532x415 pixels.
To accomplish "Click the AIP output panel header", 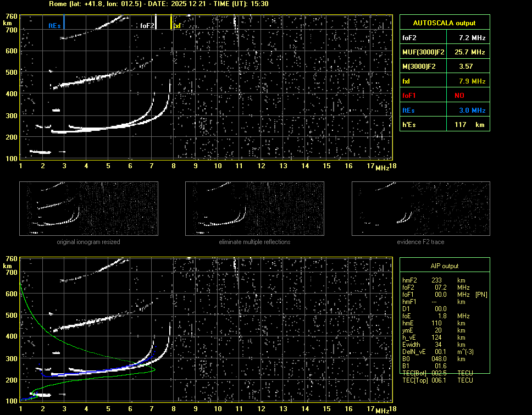I will coord(444,266).
